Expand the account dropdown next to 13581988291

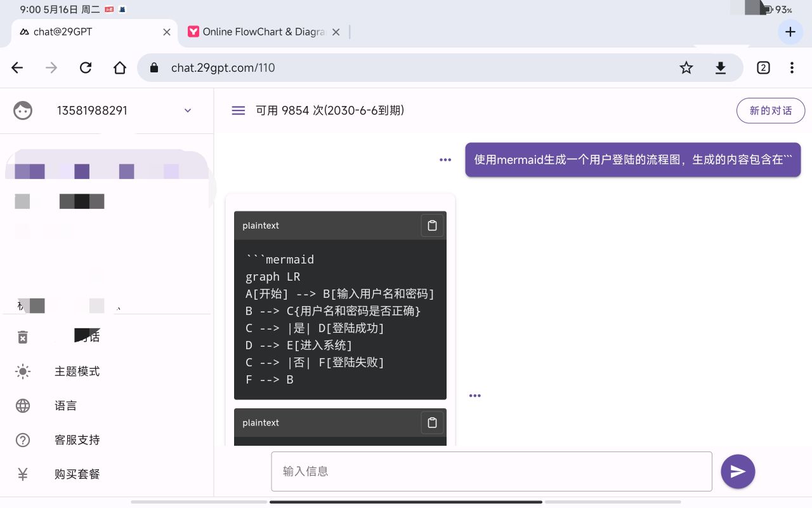click(188, 110)
